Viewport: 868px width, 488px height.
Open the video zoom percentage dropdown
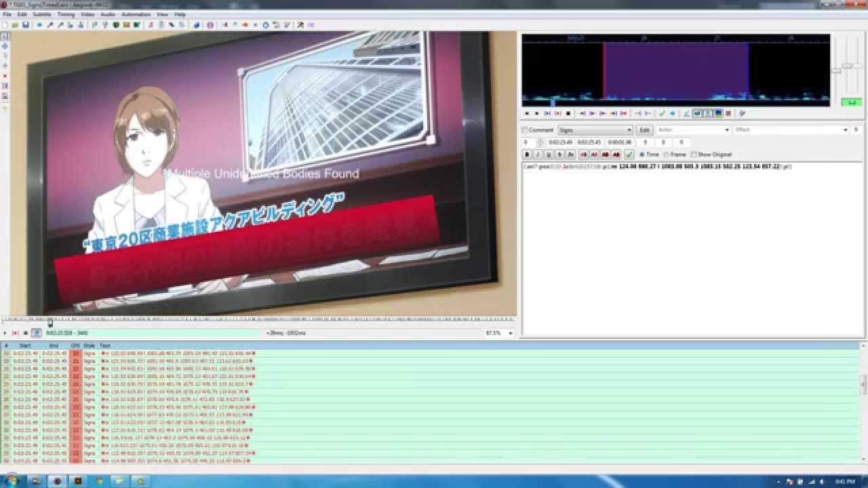tap(499, 333)
